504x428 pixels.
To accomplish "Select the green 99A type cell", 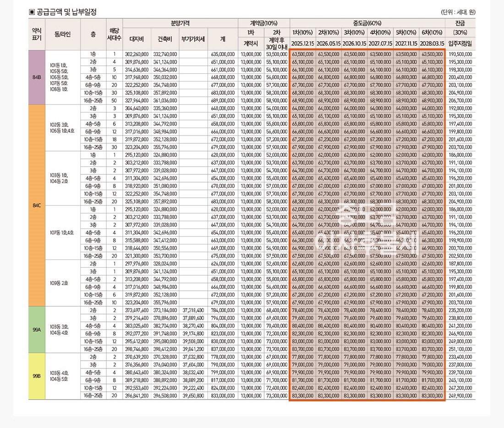I will pos(37,330).
